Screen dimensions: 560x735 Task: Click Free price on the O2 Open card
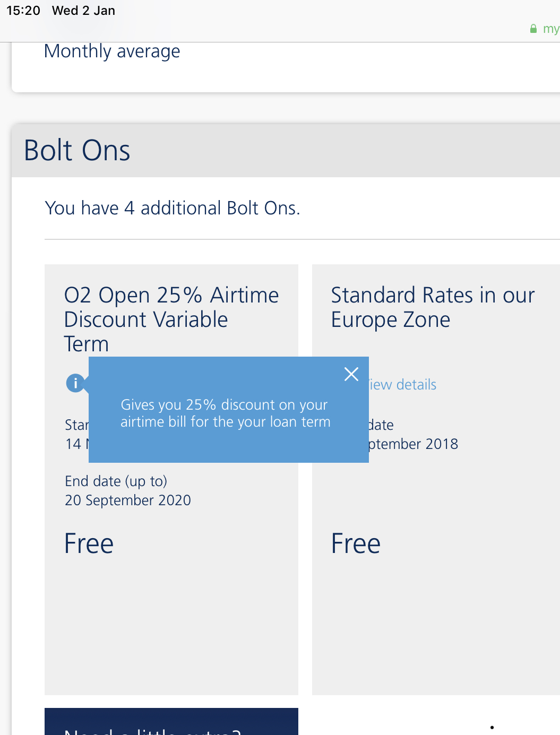(88, 543)
